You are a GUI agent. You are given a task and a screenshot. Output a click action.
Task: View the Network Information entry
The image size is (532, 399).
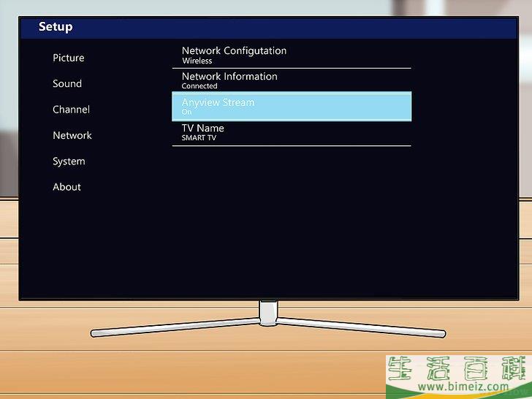click(x=229, y=76)
